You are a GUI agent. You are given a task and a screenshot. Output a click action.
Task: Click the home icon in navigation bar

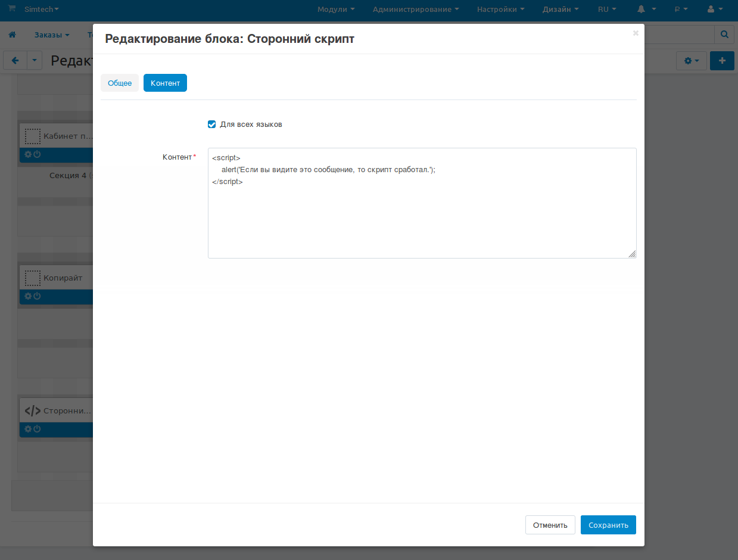(x=13, y=35)
